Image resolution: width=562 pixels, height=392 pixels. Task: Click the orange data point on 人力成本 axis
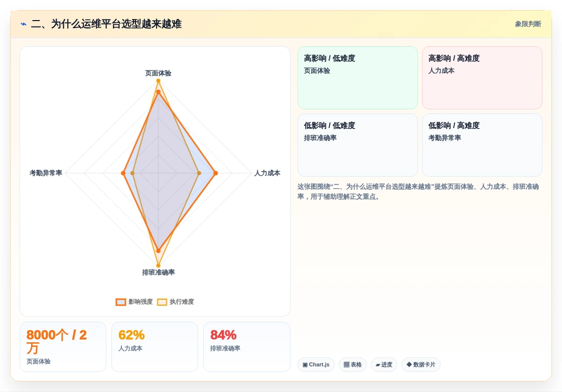215,173
